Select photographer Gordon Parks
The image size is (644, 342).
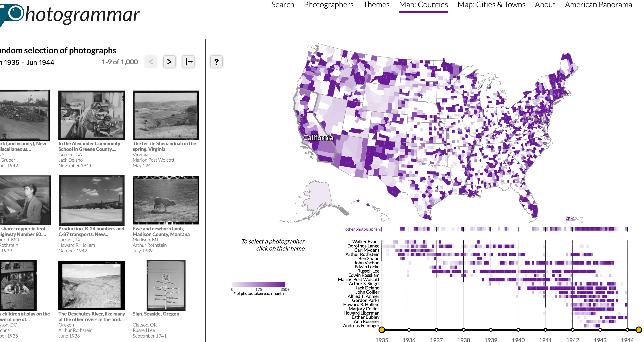(x=365, y=300)
